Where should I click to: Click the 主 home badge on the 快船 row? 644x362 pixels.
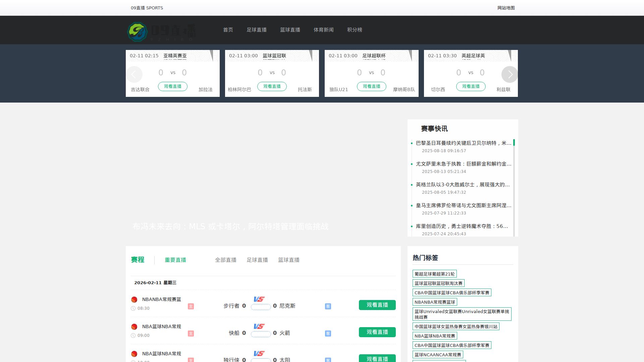tap(191, 334)
